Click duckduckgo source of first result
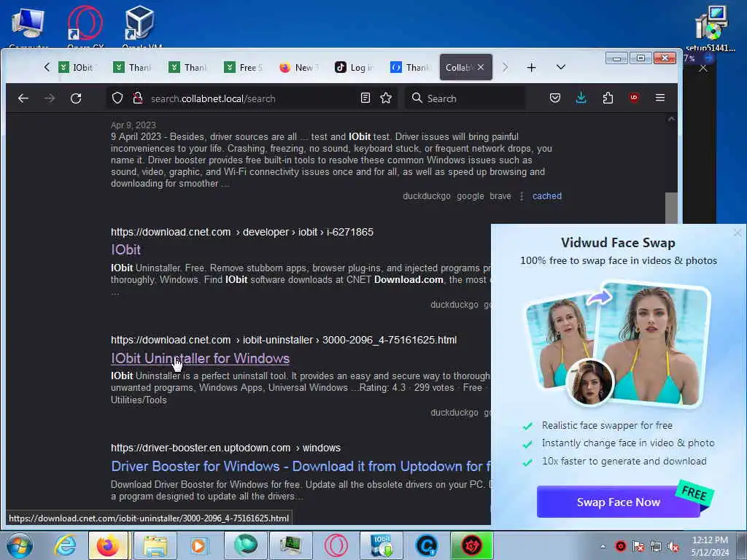 click(x=426, y=195)
